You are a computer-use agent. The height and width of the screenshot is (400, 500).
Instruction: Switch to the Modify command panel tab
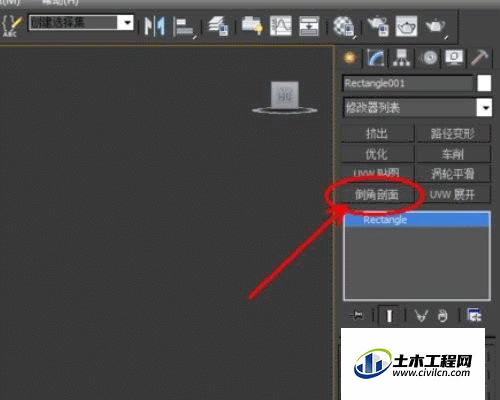pos(376,58)
